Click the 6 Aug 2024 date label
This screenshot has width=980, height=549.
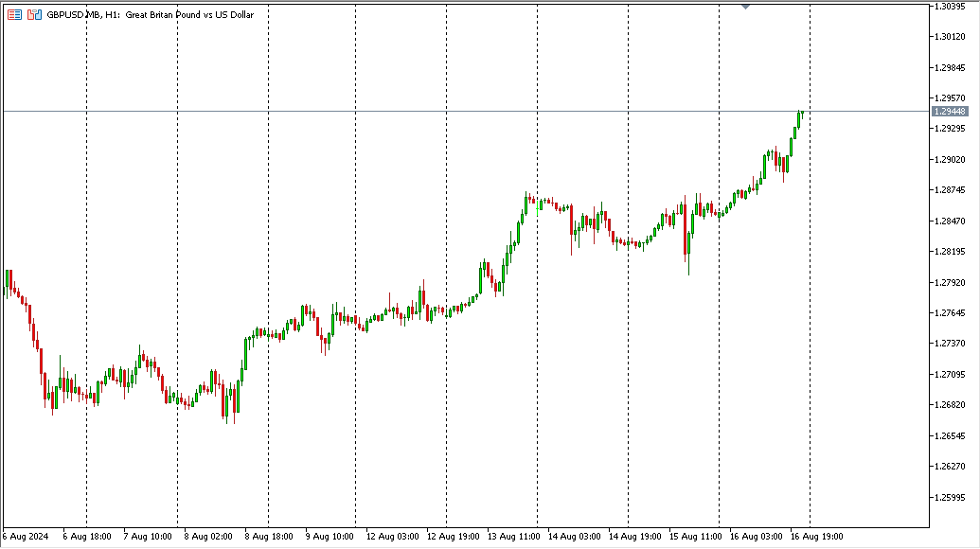pyautogui.click(x=25, y=537)
